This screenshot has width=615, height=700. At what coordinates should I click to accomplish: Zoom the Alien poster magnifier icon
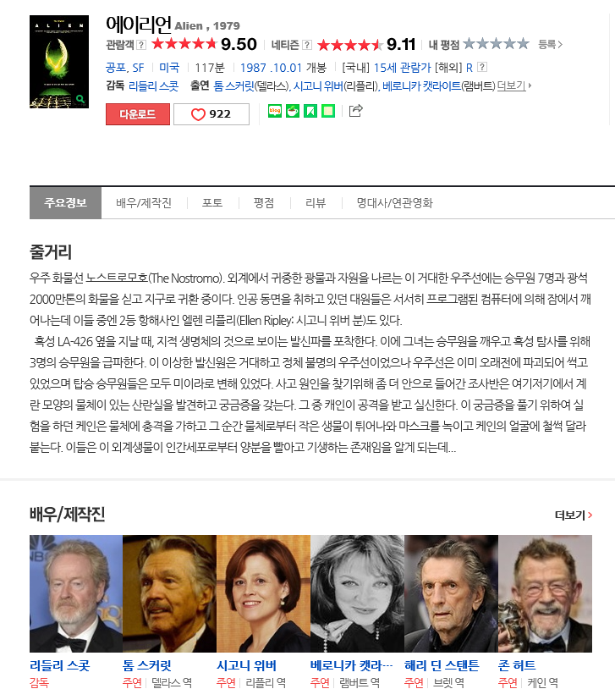point(80,99)
